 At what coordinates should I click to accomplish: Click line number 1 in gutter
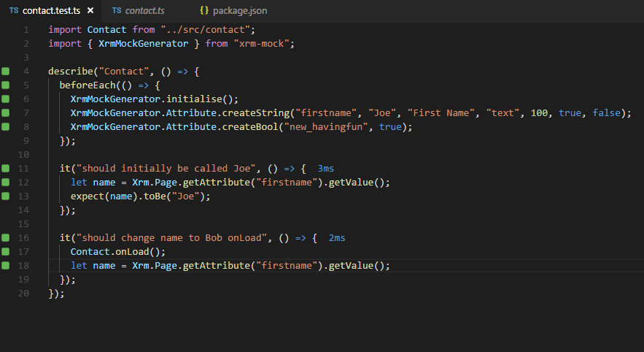point(26,30)
